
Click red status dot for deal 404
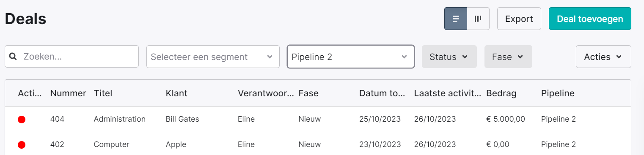(22, 120)
